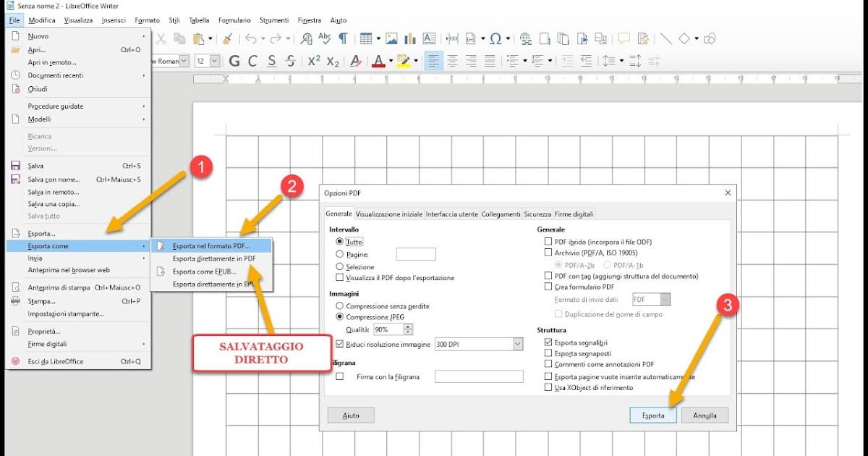Expand font color dropdown arrow
The height and width of the screenshot is (456, 868).
tap(391, 62)
